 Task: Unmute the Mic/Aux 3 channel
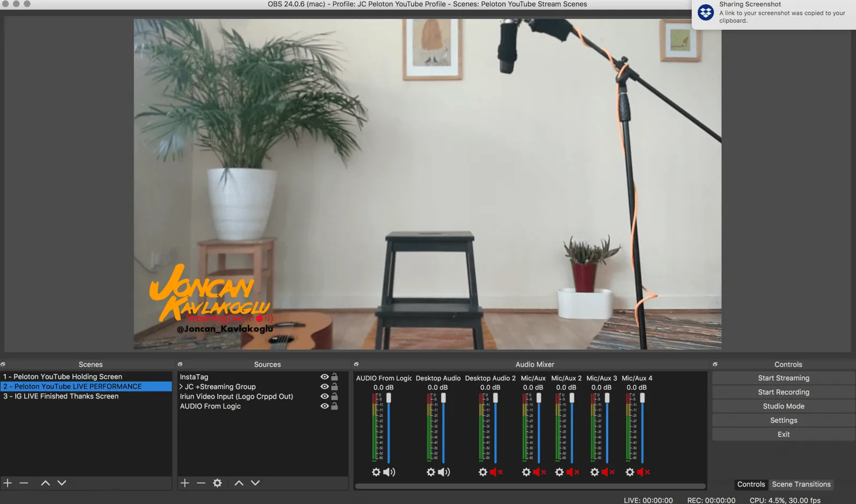[x=608, y=472]
